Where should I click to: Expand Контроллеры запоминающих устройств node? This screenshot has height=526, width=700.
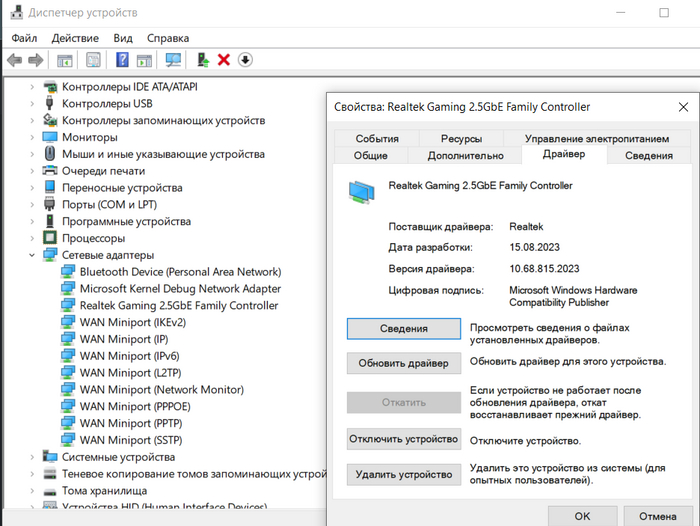32,121
